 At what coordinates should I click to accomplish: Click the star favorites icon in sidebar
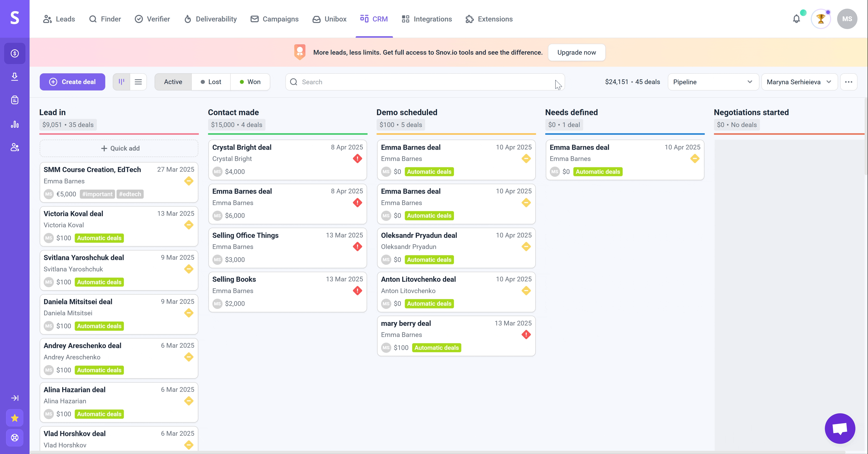tap(15, 418)
